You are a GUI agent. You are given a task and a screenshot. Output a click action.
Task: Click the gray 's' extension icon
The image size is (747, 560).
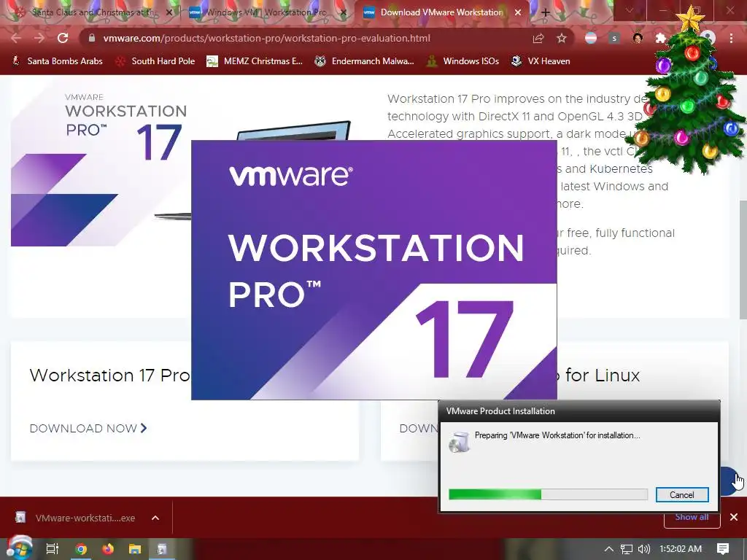click(614, 38)
